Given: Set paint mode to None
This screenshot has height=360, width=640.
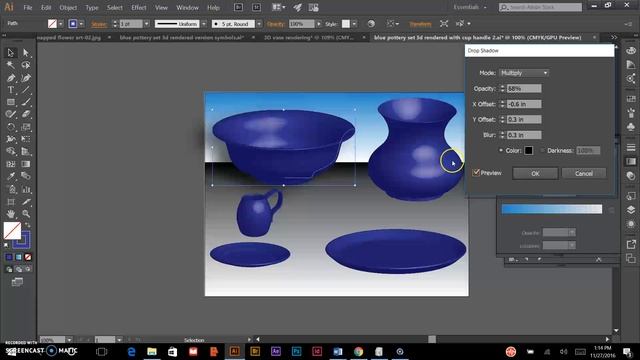Looking at the screenshot, I should point(28,257).
